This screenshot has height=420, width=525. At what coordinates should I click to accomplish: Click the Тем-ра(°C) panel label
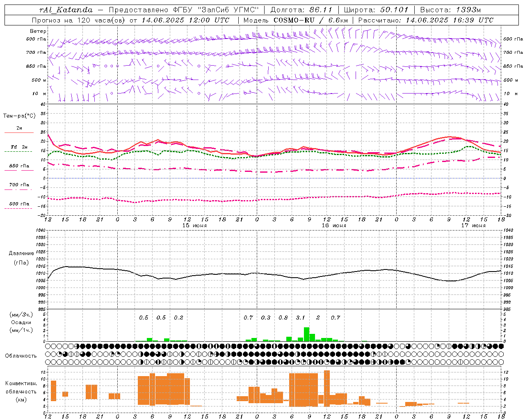(19, 116)
